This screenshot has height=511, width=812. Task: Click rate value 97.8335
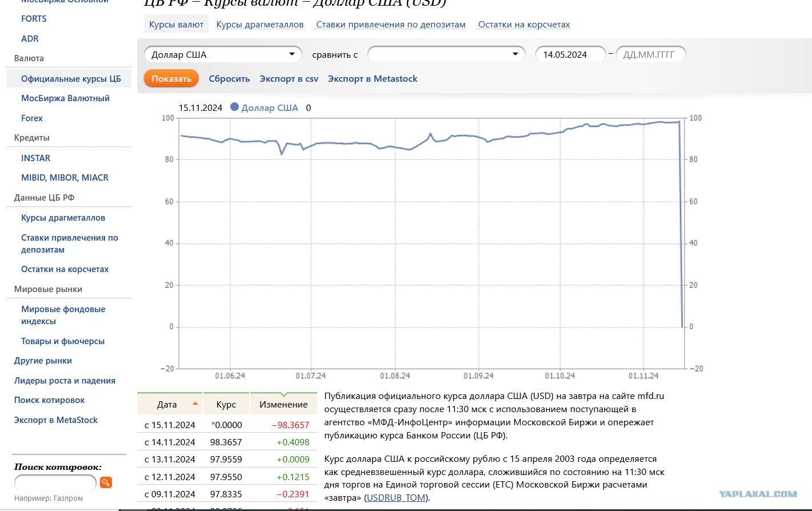[x=226, y=494]
